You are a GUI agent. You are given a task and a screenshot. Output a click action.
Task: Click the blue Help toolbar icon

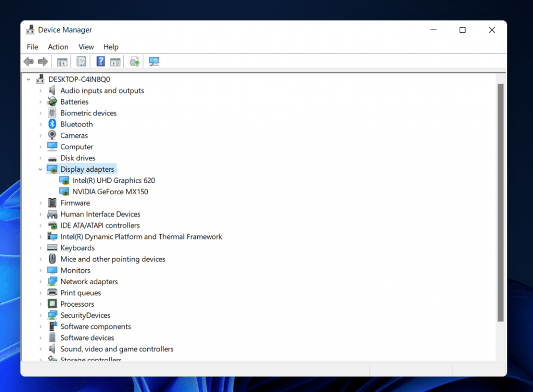[100, 62]
